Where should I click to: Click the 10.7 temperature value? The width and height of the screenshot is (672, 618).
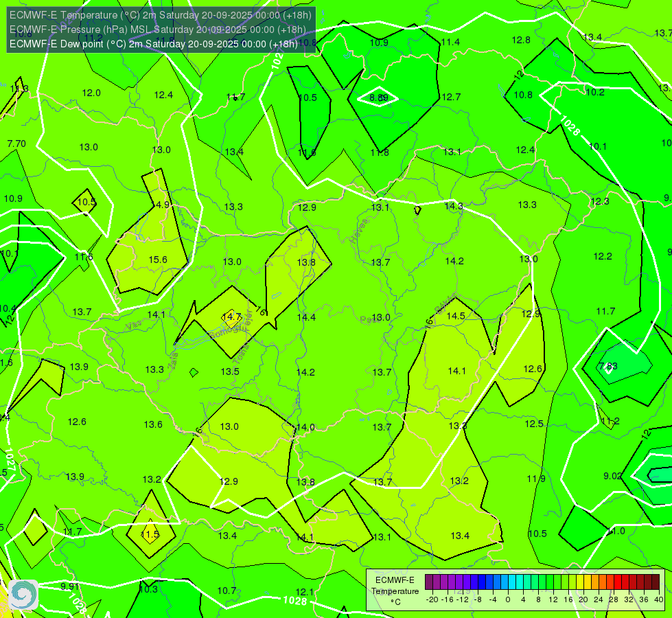point(227,591)
